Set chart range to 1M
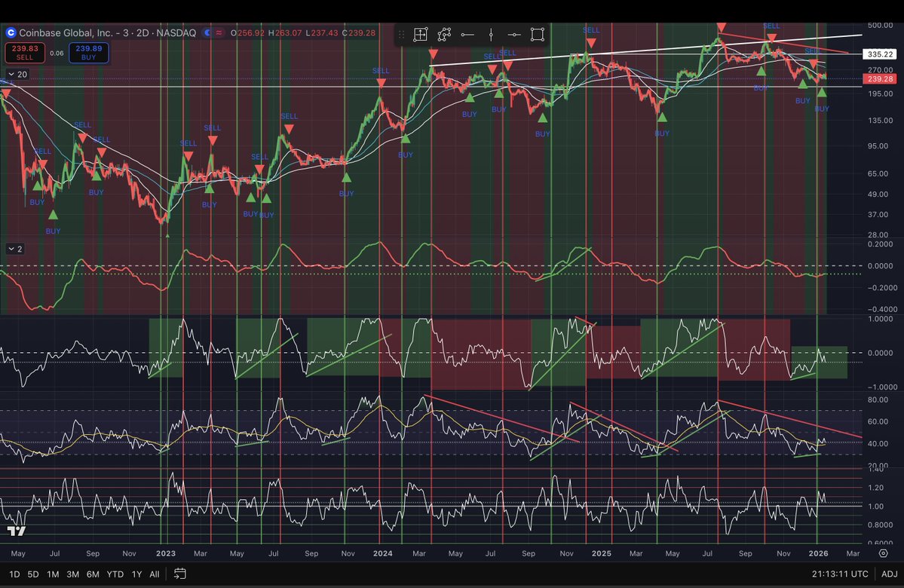Image resolution: width=904 pixels, height=588 pixels. 53,574
